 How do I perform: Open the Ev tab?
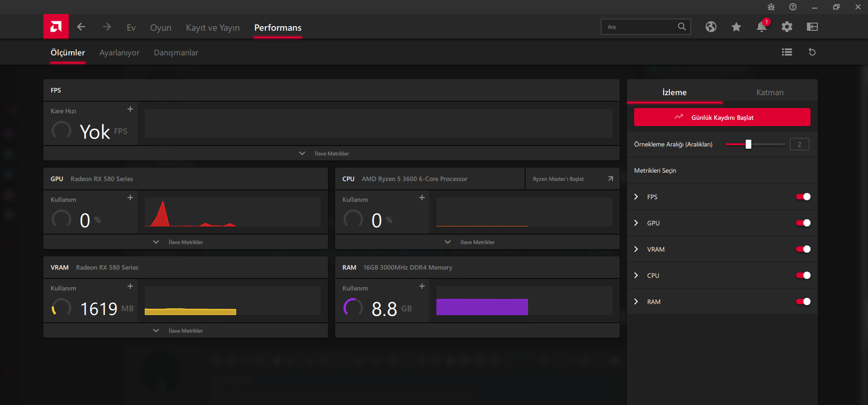pos(131,28)
